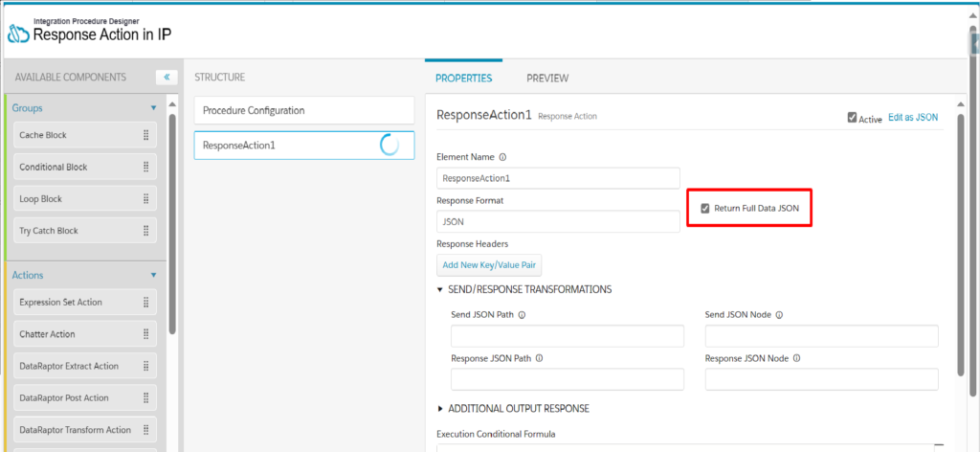Select the Chatter Action component

(85, 334)
